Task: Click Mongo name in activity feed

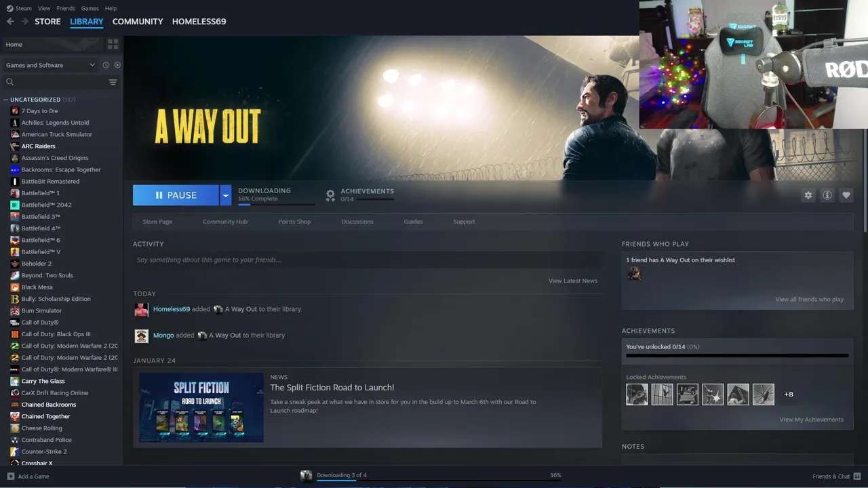Action: (163, 335)
